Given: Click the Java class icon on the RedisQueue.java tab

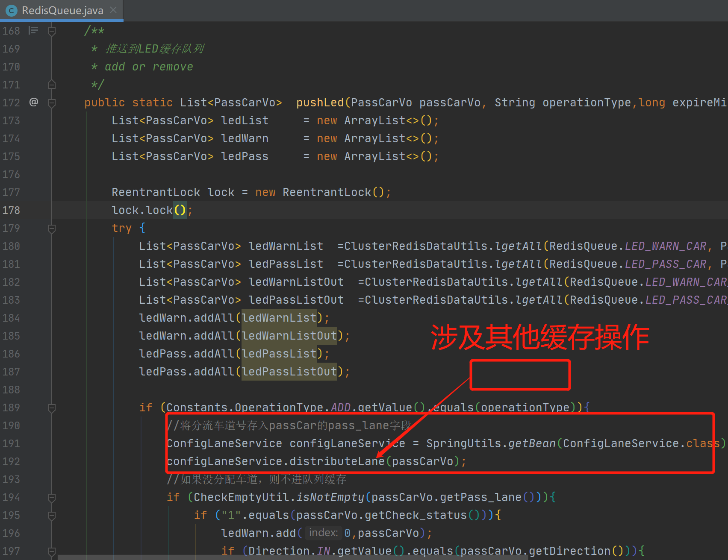Looking at the screenshot, I should point(12,11).
